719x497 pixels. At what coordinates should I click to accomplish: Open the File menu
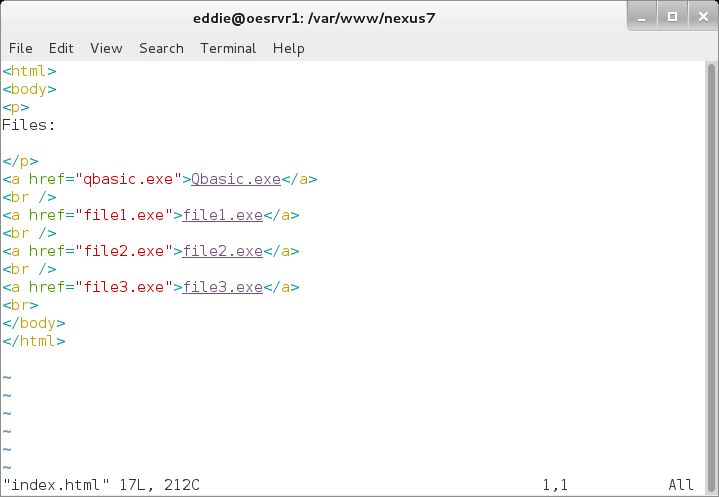pyautogui.click(x=21, y=48)
